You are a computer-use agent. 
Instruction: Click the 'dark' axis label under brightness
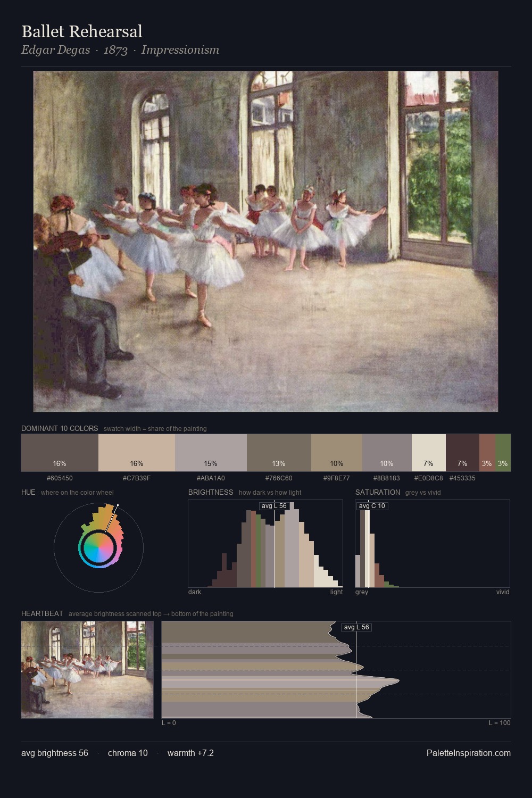point(195,592)
